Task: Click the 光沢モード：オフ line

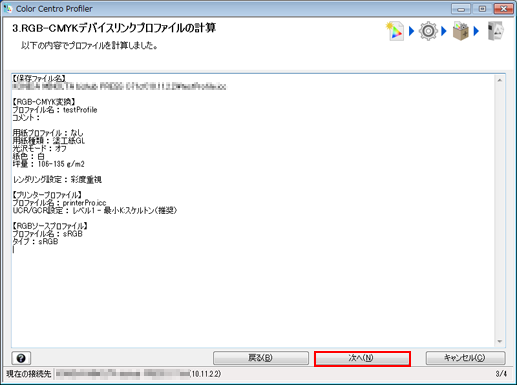Action: pyautogui.click(x=39, y=148)
